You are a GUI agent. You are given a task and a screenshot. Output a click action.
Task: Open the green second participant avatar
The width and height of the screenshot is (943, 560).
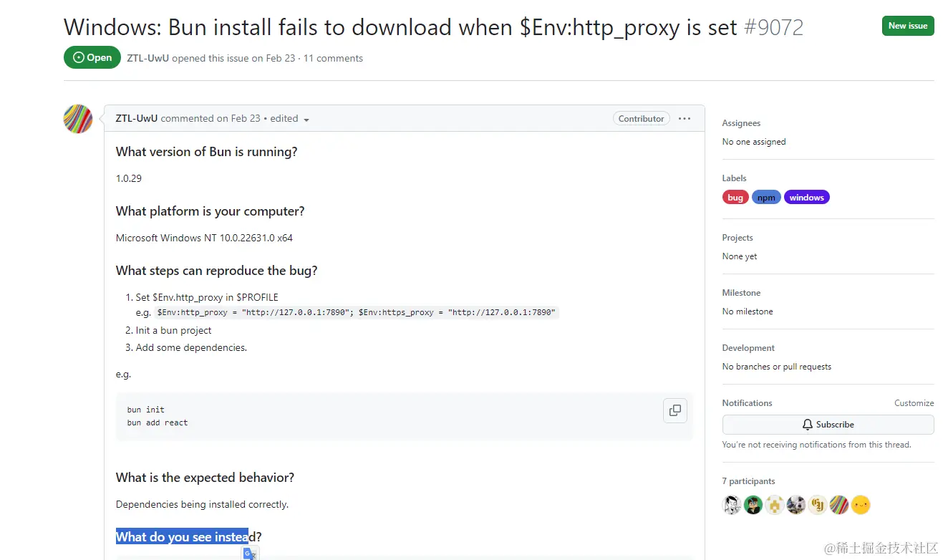point(753,505)
